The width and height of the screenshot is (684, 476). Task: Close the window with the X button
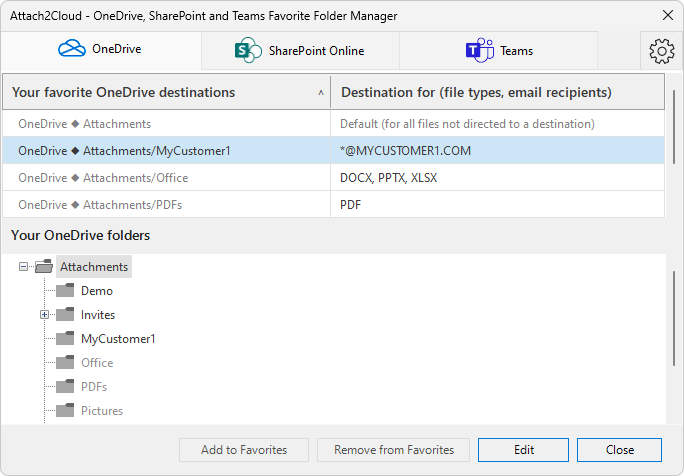[667, 16]
